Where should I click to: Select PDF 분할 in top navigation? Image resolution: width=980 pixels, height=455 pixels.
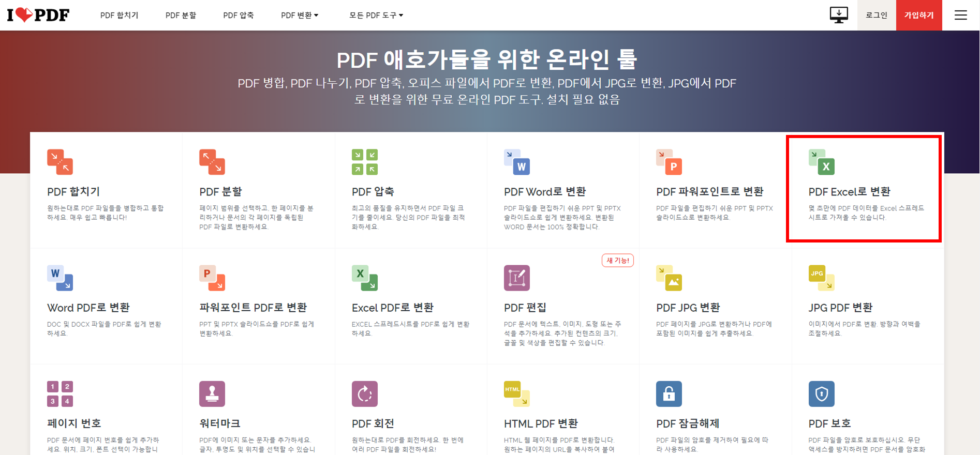point(181,15)
